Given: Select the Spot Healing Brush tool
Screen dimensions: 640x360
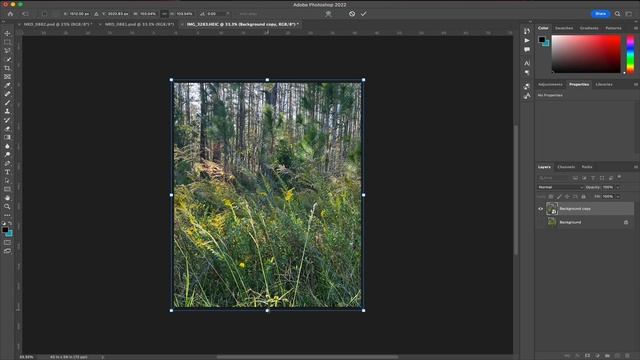Looking at the screenshot, I should click(x=7, y=94).
